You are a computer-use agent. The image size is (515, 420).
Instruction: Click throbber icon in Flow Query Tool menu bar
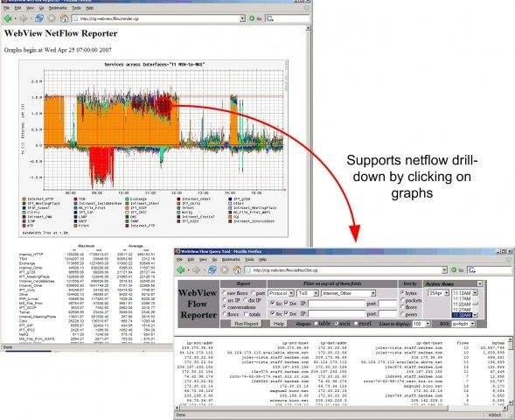click(508, 259)
